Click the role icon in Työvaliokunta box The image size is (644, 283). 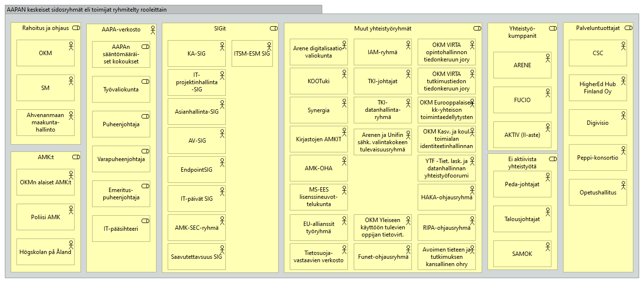145,82
